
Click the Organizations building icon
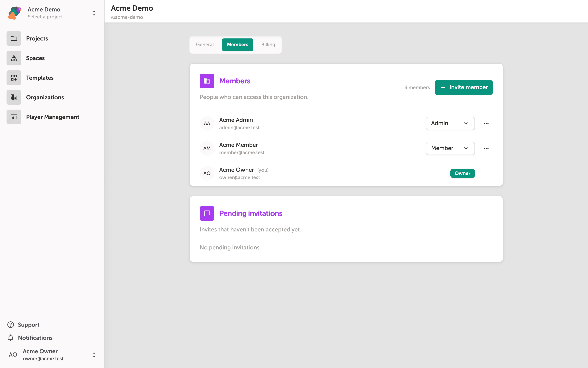point(14,97)
